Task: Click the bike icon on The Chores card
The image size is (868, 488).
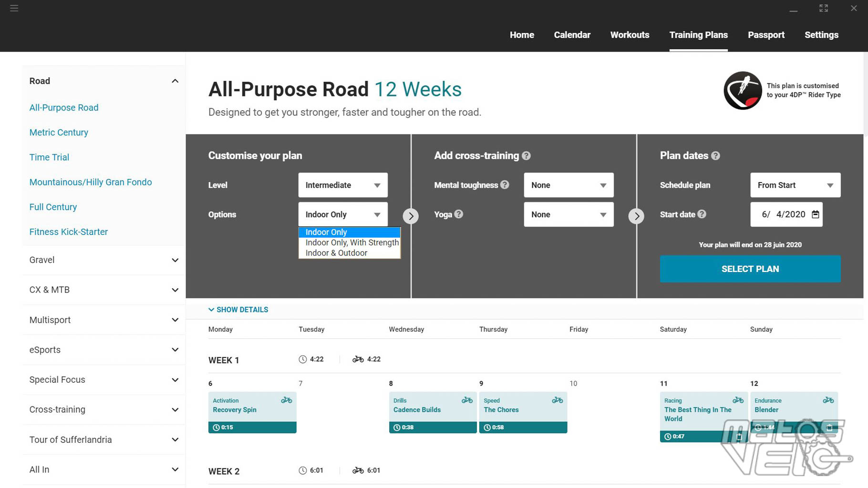Action: (x=558, y=400)
